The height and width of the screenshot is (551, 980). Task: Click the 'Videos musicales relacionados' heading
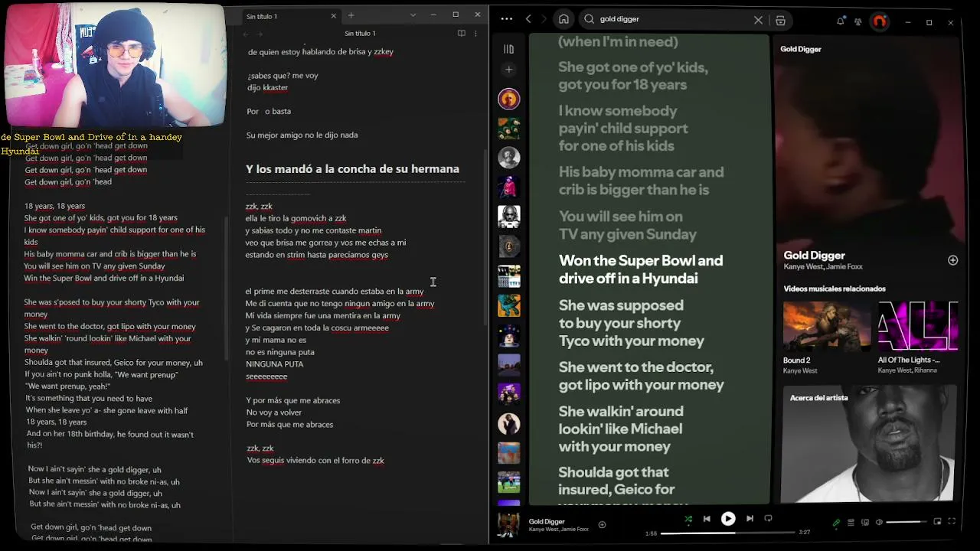[x=834, y=289]
